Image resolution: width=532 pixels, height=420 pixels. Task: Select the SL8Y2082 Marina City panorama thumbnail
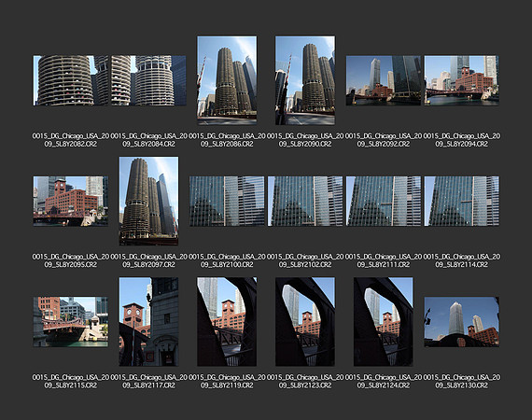(71, 80)
